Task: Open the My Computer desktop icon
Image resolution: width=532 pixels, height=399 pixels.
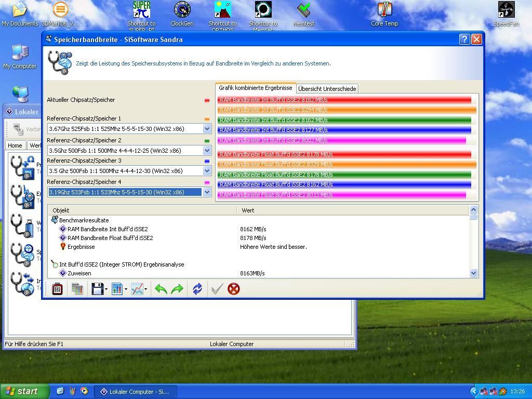Action: (x=20, y=57)
